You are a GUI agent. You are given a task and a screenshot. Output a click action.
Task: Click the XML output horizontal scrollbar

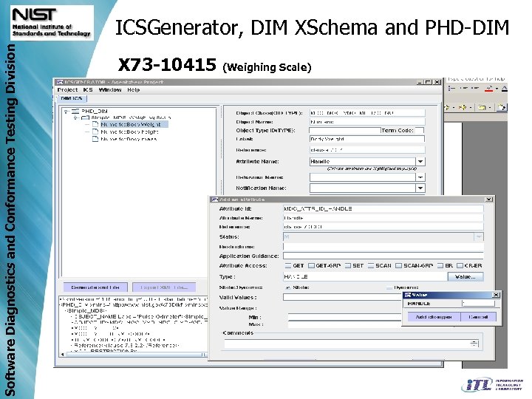coord(133,355)
